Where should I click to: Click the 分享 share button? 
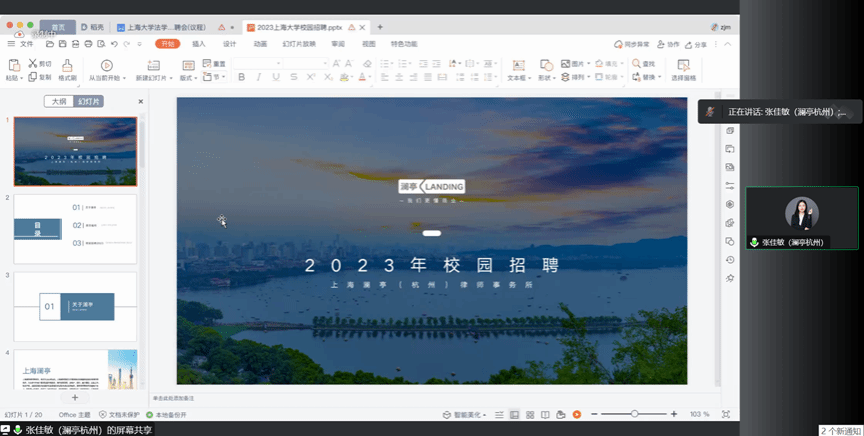point(696,44)
